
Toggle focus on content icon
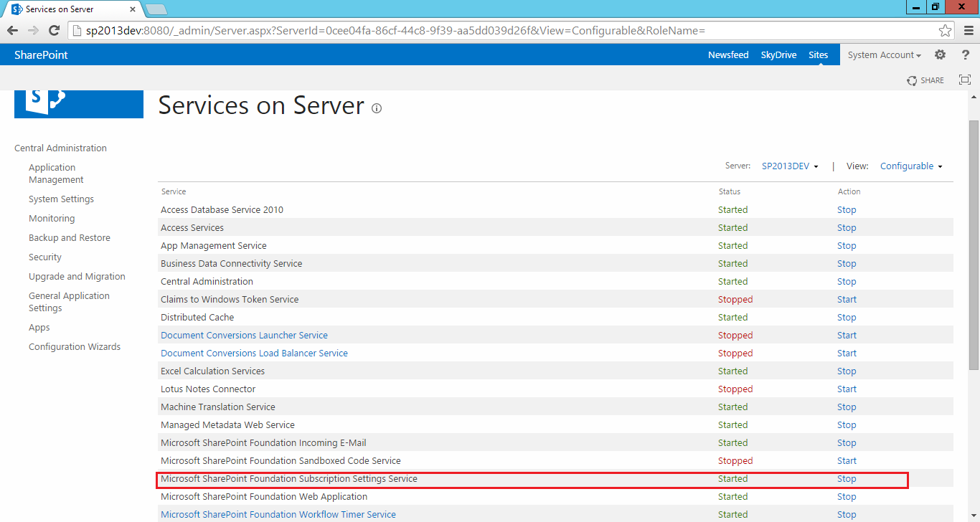(965, 80)
